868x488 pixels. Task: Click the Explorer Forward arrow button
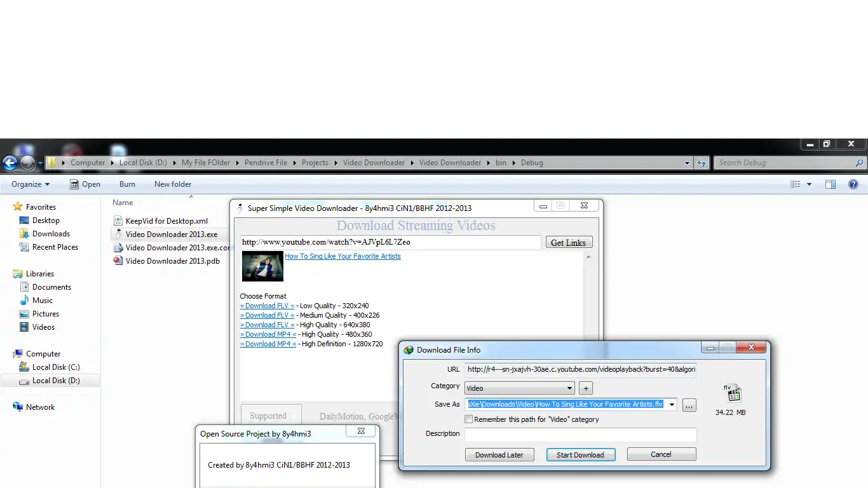27,163
